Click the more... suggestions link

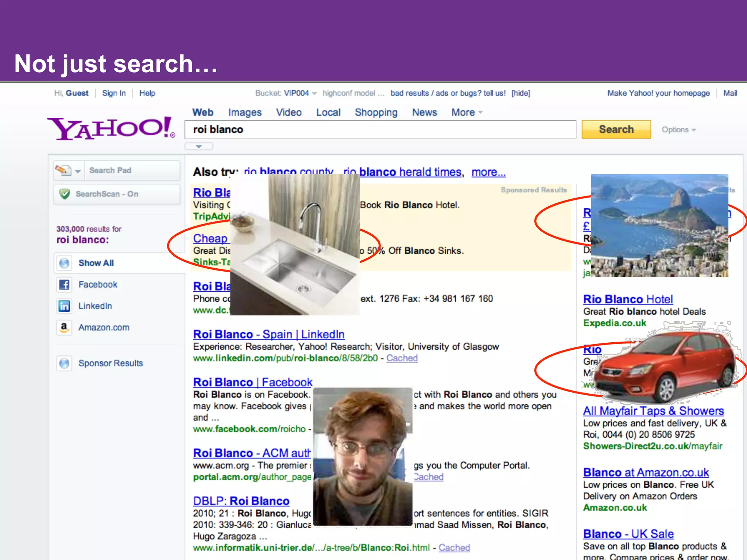point(489,172)
